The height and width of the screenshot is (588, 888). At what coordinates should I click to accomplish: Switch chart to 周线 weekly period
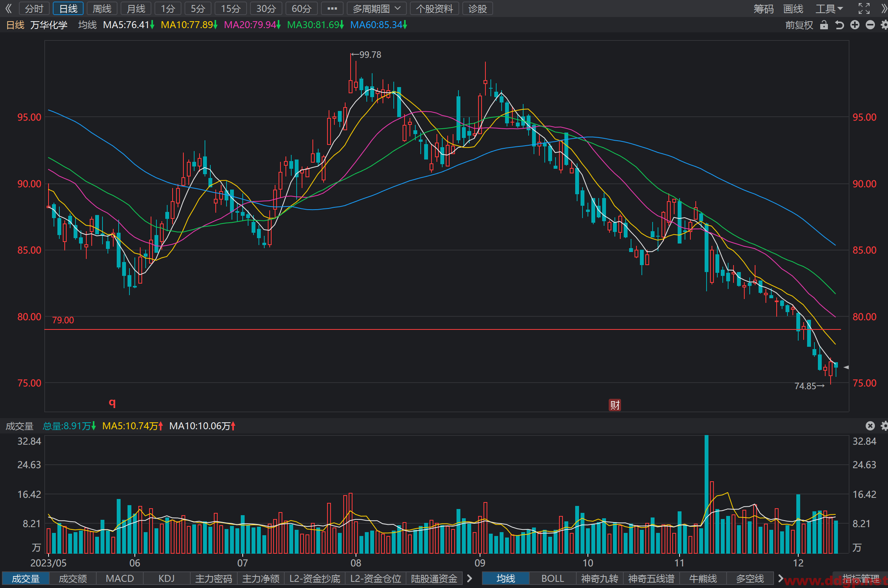102,8
